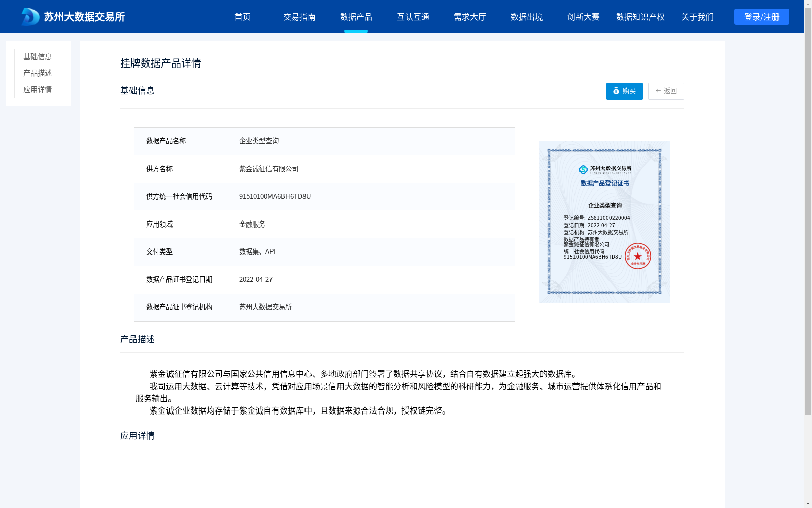Click the 数据产品名称 row label

[166, 141]
